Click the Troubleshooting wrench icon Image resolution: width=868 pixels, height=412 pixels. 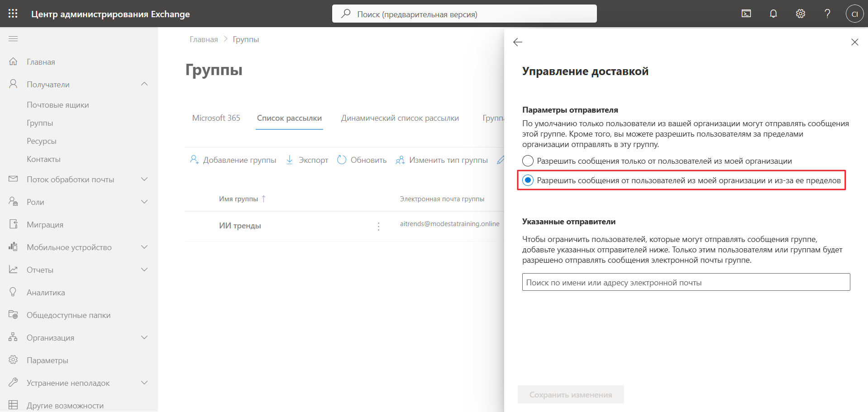(x=13, y=383)
